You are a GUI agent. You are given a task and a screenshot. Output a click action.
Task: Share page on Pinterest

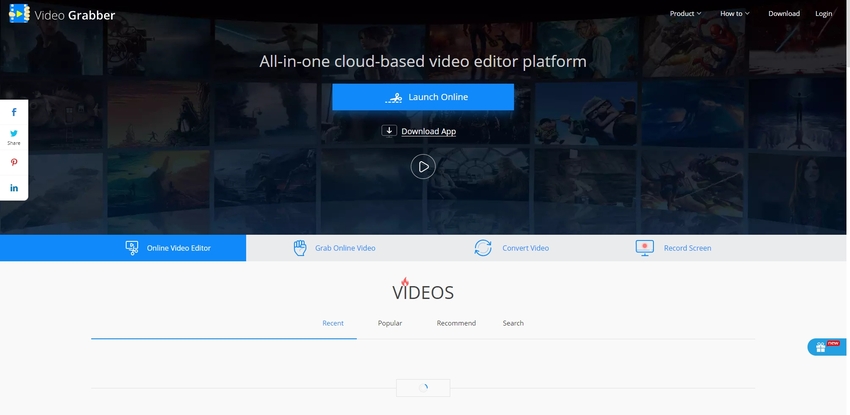tap(14, 162)
